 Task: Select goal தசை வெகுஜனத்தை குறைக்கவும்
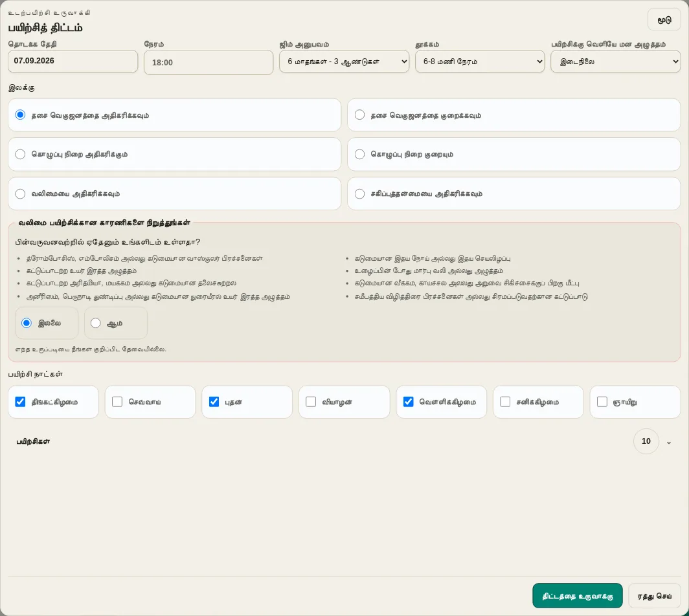point(514,115)
